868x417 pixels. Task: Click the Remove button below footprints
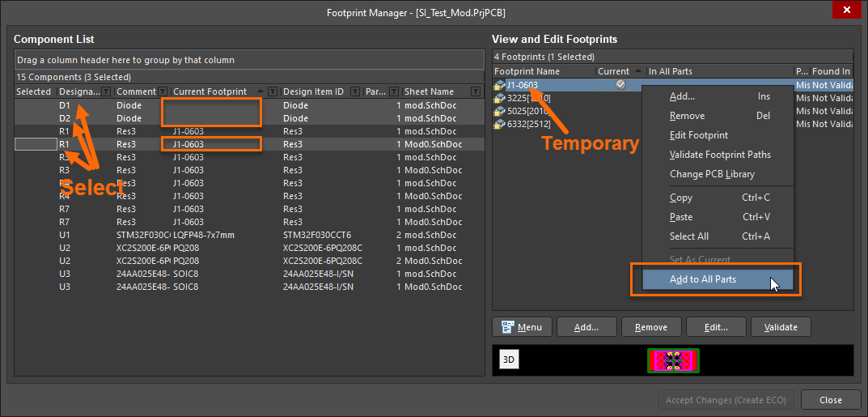[651, 327]
